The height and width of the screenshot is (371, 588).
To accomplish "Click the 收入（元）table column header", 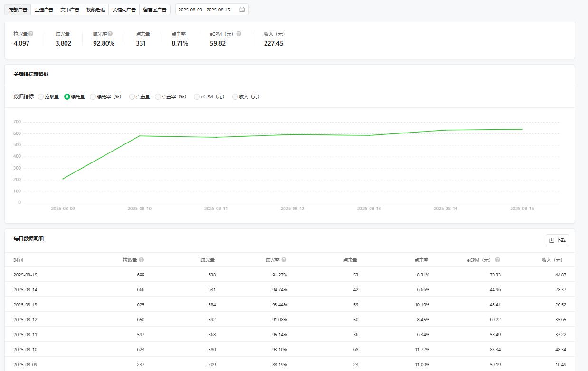I will [552, 260].
